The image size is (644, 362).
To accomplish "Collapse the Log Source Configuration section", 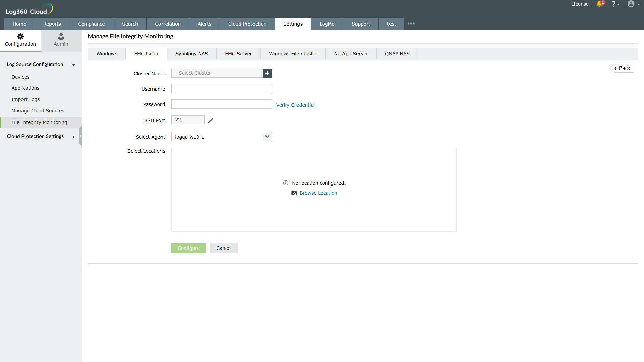I will coord(73,65).
